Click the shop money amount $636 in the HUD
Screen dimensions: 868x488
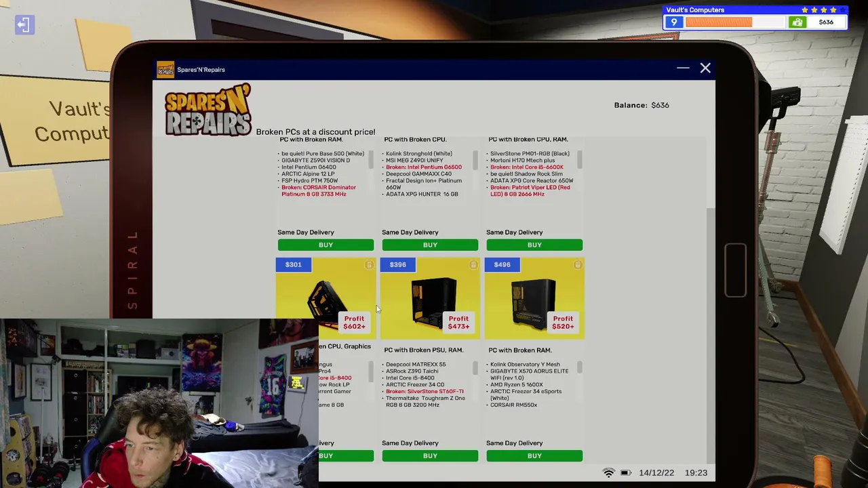(x=826, y=22)
